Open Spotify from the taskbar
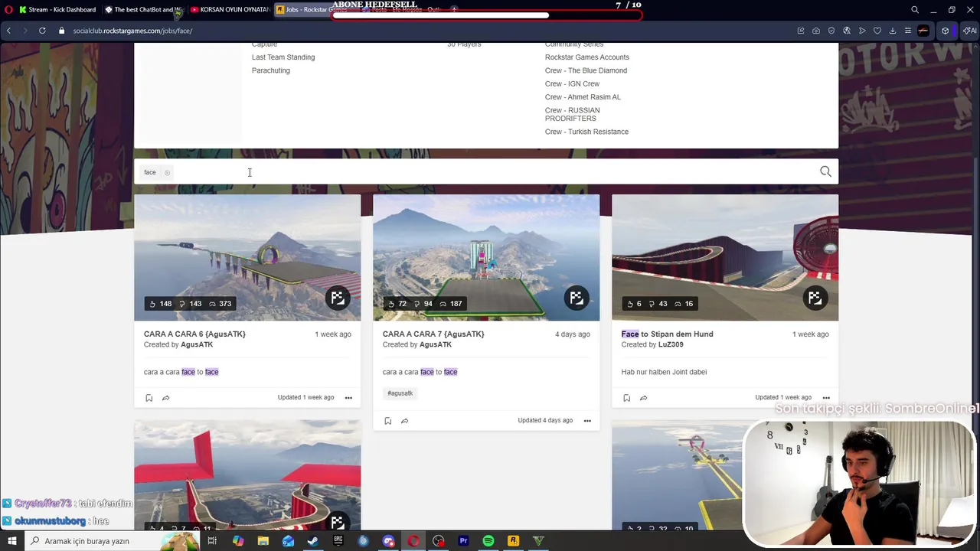This screenshot has height=551, width=980. tap(488, 541)
